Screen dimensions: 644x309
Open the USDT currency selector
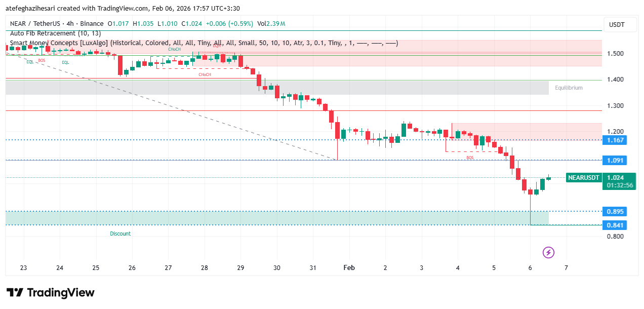(616, 25)
